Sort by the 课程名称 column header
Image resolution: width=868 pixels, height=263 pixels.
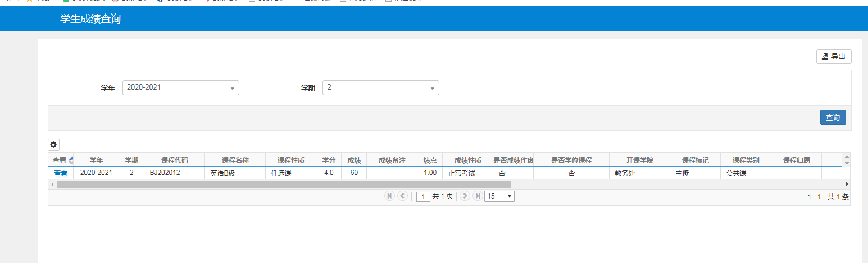click(x=235, y=160)
